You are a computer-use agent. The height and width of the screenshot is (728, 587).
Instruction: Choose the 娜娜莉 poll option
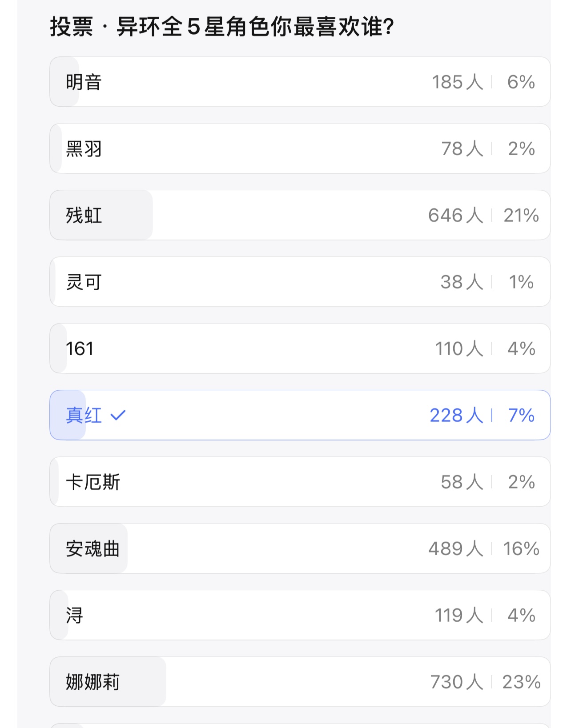(x=300, y=682)
